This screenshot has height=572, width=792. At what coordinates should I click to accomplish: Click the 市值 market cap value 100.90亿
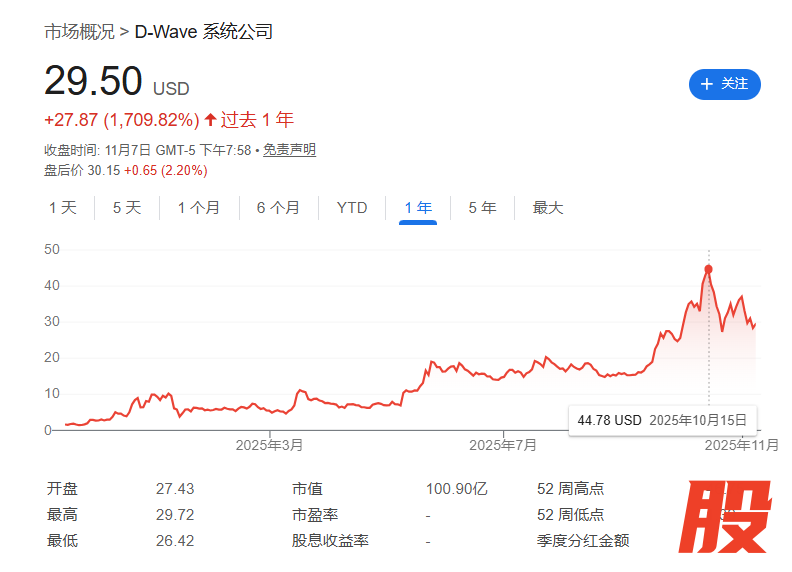tap(456, 489)
